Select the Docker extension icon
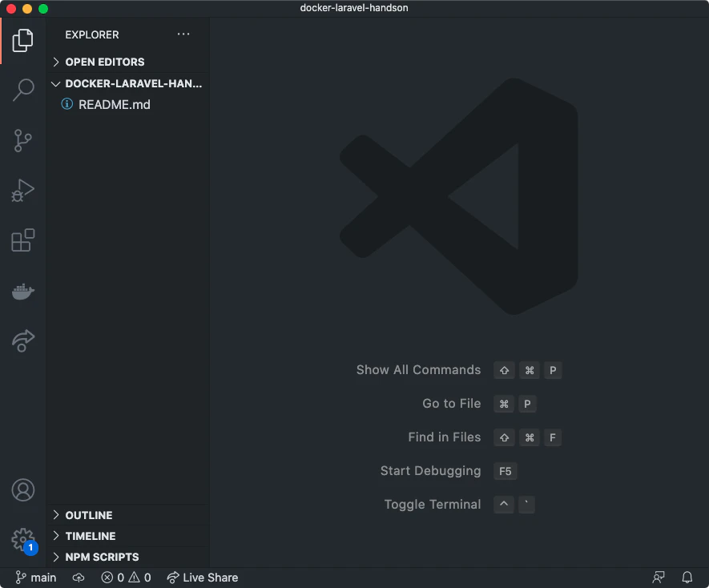The width and height of the screenshot is (709, 588). click(22, 291)
